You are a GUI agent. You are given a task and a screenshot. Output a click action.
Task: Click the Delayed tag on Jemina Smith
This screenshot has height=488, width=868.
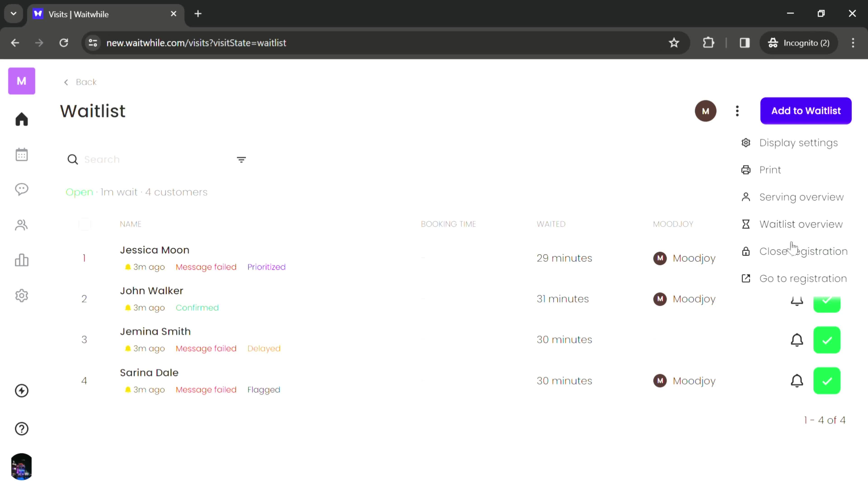pyautogui.click(x=264, y=349)
